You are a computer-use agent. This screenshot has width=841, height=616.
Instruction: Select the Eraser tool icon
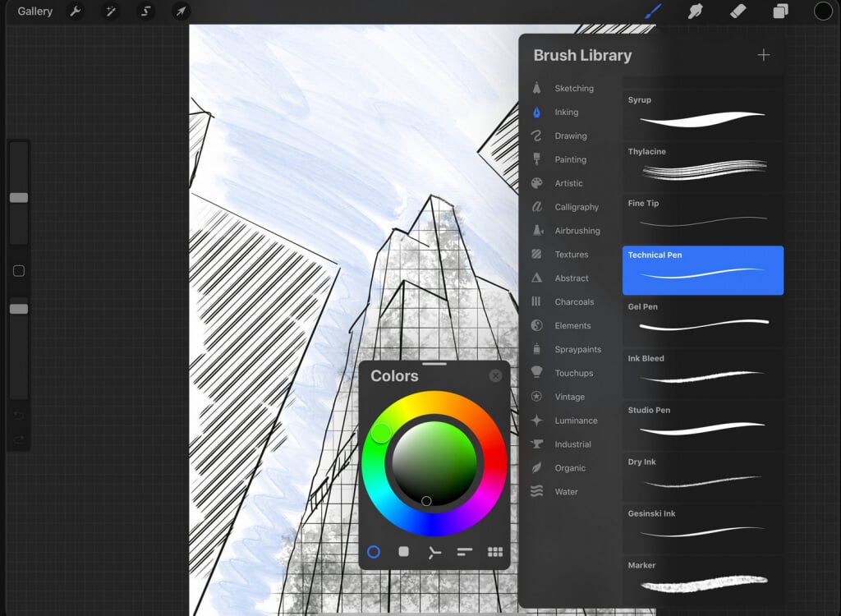click(x=738, y=11)
